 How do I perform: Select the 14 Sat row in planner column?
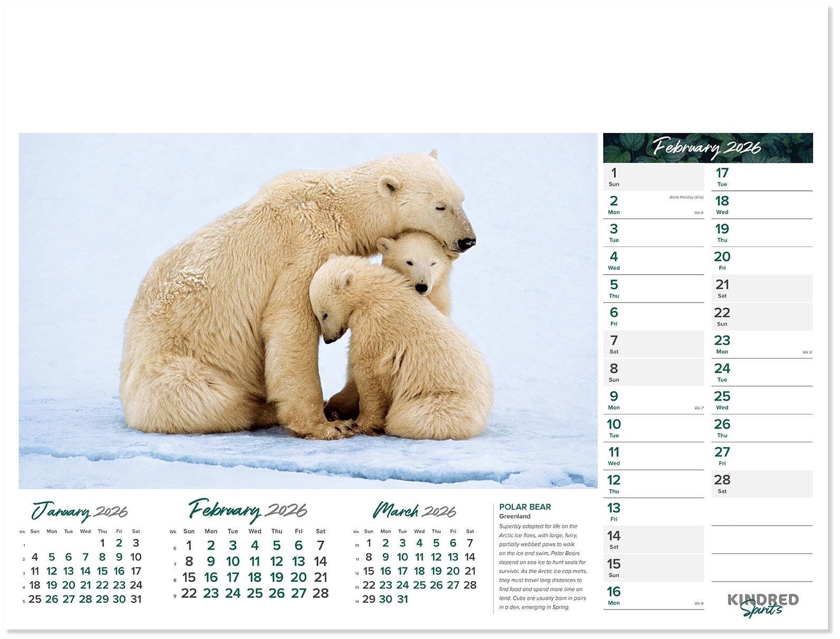click(653, 540)
